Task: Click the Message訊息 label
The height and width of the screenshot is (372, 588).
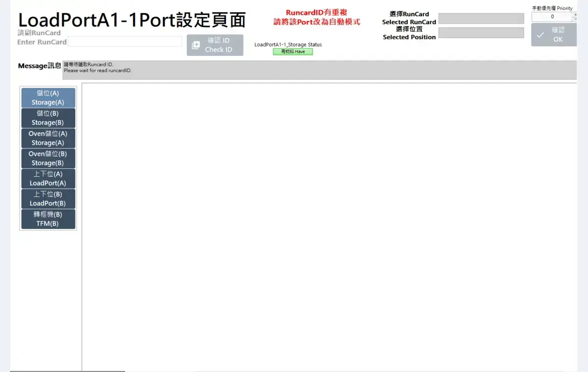Action: [x=40, y=66]
